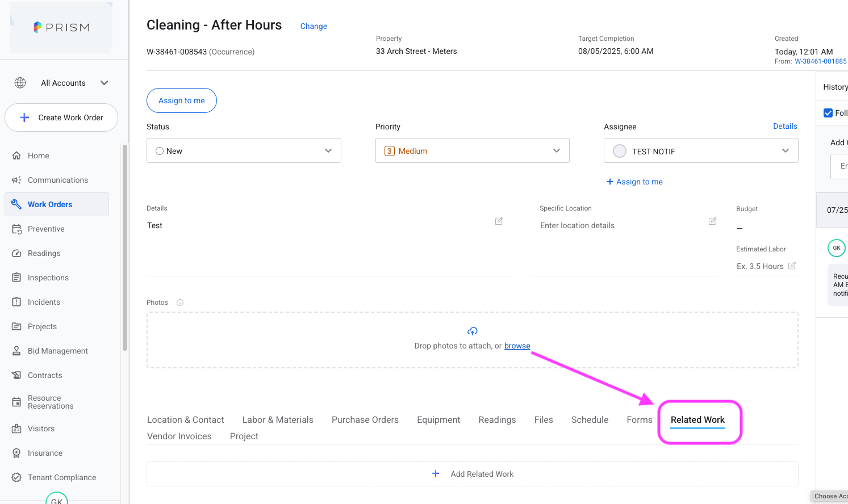Switch to the Labor & Materials tab
Viewport: 848px width, 504px height.
point(278,420)
